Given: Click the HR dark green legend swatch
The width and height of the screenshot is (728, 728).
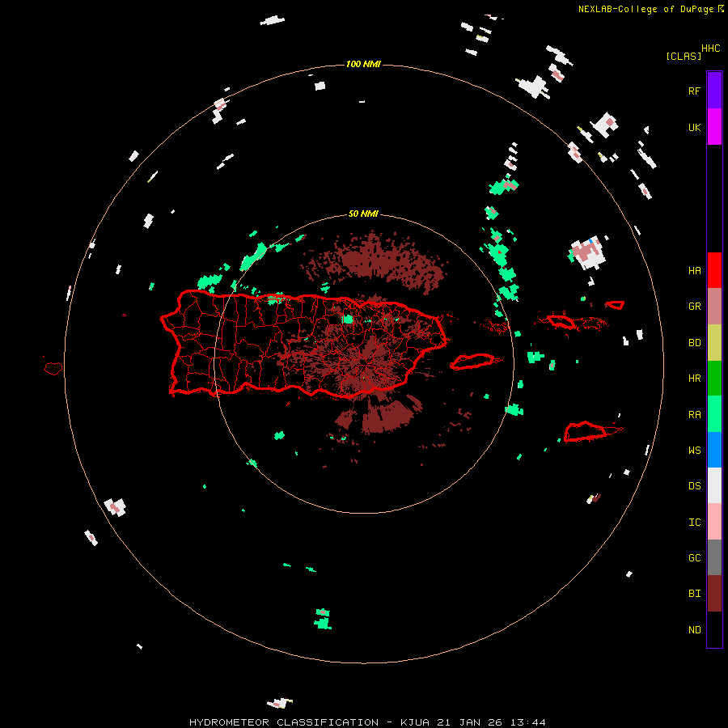Looking at the screenshot, I should [x=714, y=378].
